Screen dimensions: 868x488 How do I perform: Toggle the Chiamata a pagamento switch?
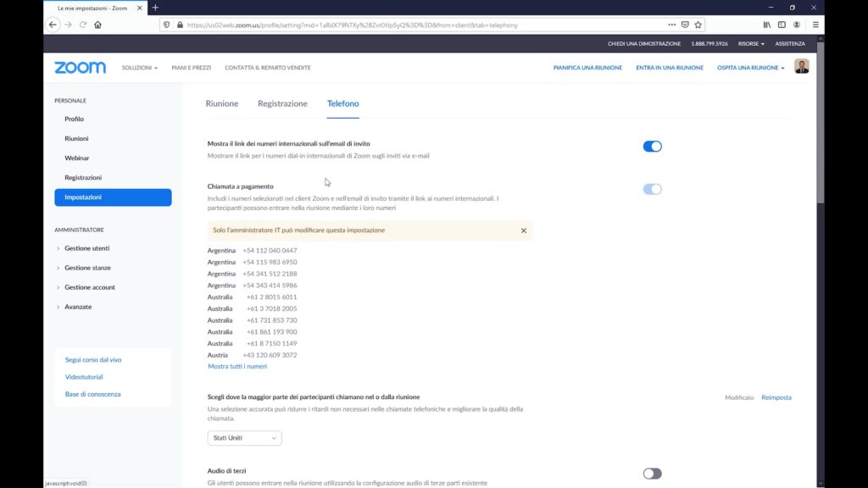click(x=652, y=189)
